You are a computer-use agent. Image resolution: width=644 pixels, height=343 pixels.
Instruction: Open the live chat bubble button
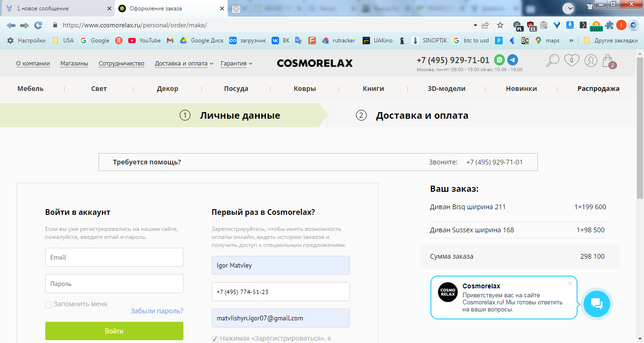[x=596, y=303]
